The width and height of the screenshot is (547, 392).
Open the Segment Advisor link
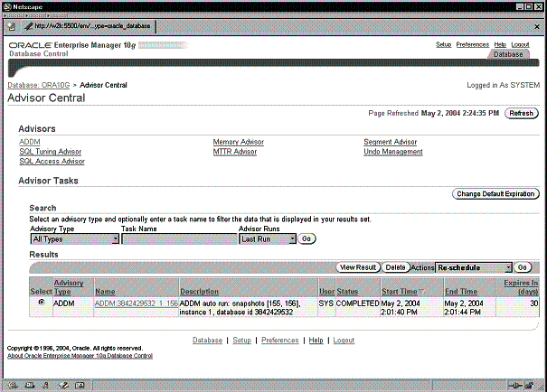[x=391, y=142]
